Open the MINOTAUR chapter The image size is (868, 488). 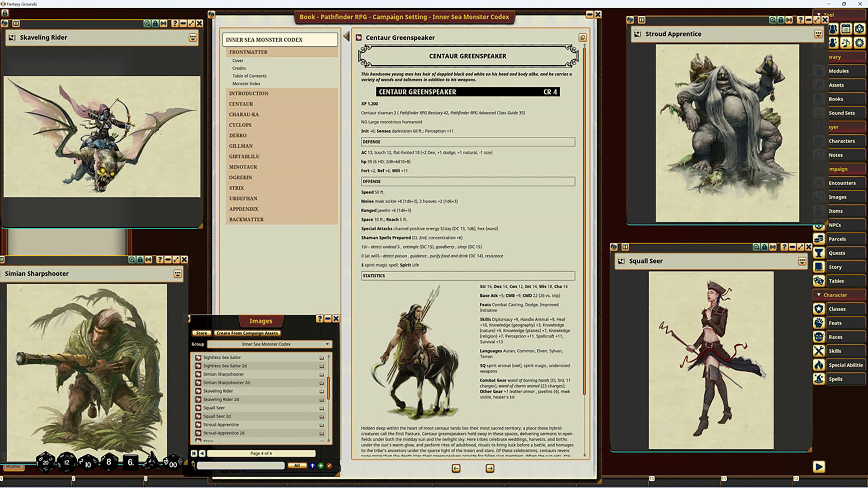tap(243, 167)
